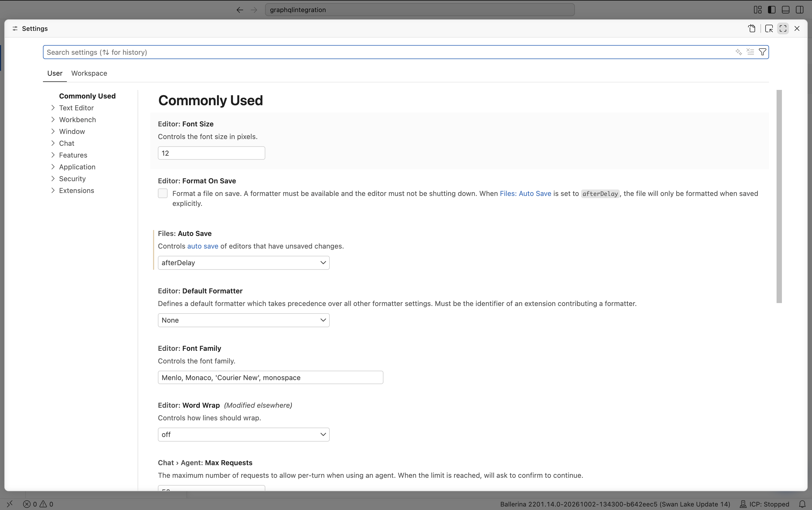This screenshot has height=510, width=812.
Task: Click the remote window icon in status bar
Action: point(10,504)
